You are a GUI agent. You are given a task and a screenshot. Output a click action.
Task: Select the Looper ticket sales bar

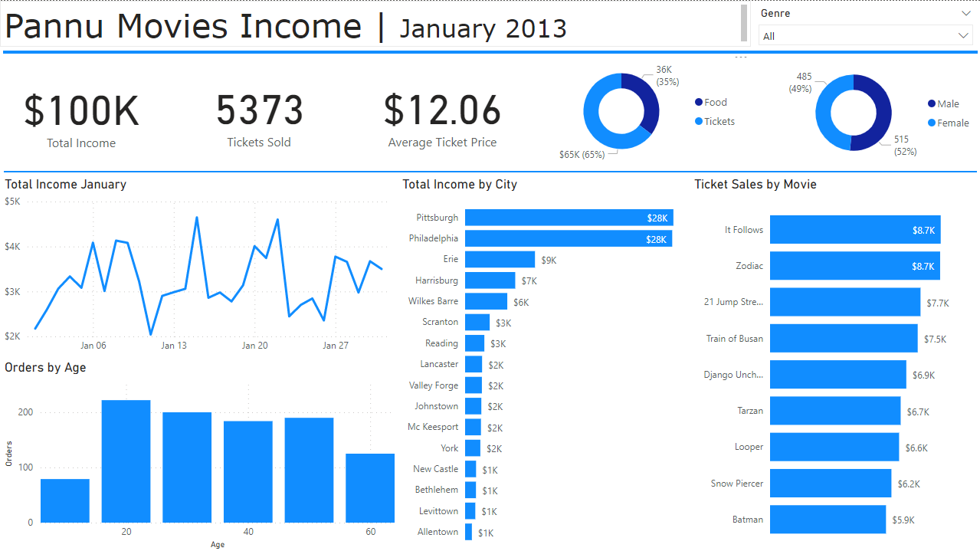(x=834, y=447)
